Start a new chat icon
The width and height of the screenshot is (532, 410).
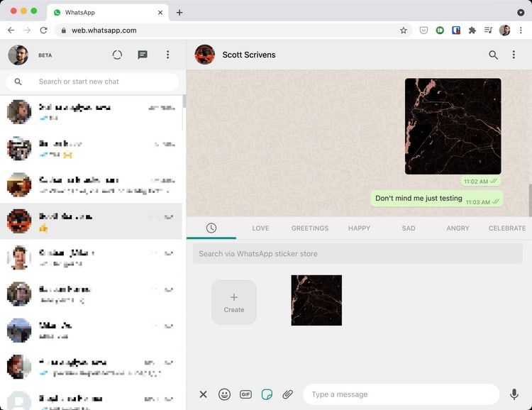click(x=143, y=55)
